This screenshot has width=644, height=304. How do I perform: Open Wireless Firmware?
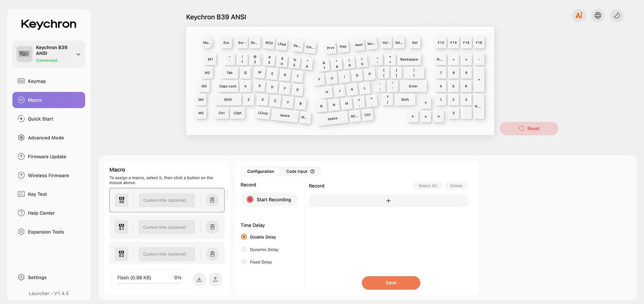coord(49,175)
